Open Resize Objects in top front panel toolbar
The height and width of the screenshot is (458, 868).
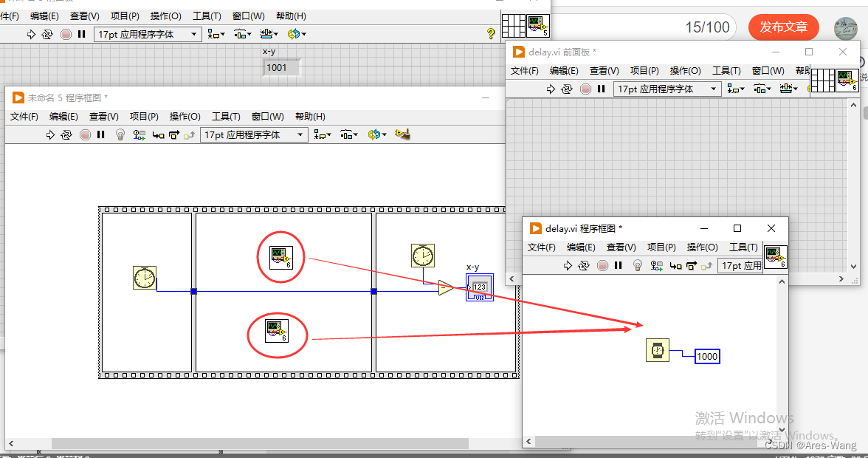click(269, 34)
